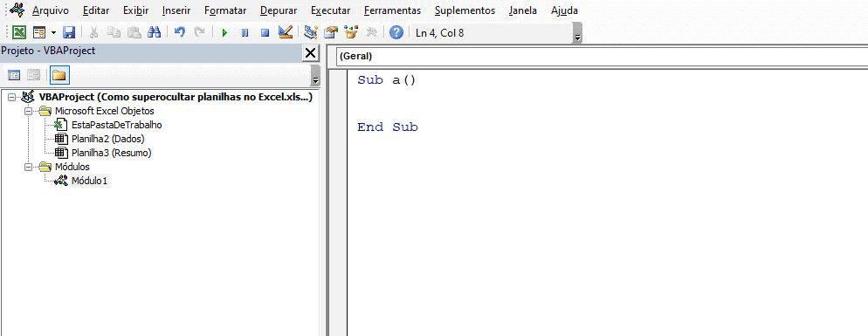Select Planilha3 (Resumo) in the tree
This screenshot has height=336, width=868.
pos(111,153)
